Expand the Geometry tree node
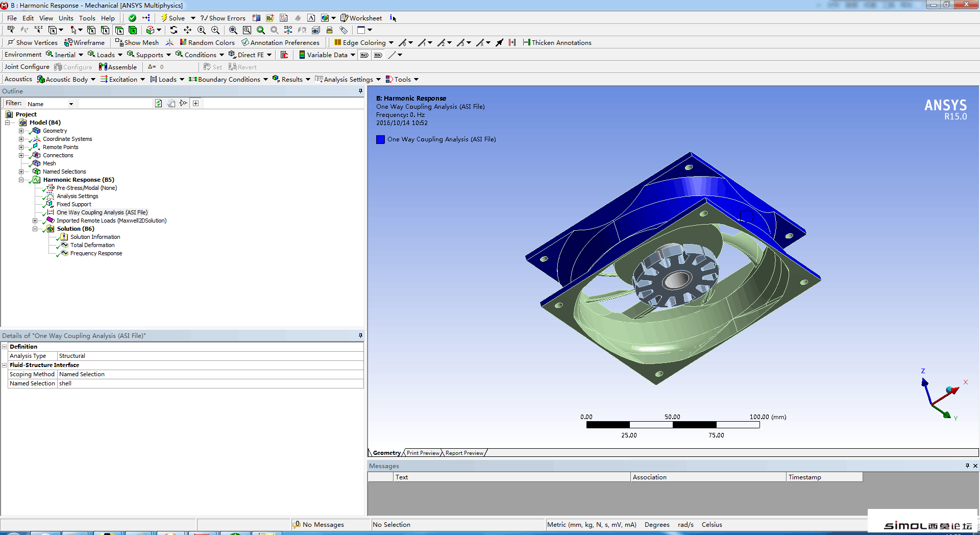Screen dimensions: 980x535 [21, 131]
